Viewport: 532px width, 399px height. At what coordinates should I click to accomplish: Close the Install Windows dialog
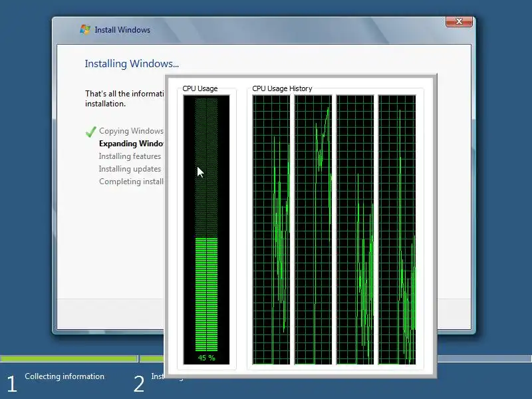coord(459,21)
